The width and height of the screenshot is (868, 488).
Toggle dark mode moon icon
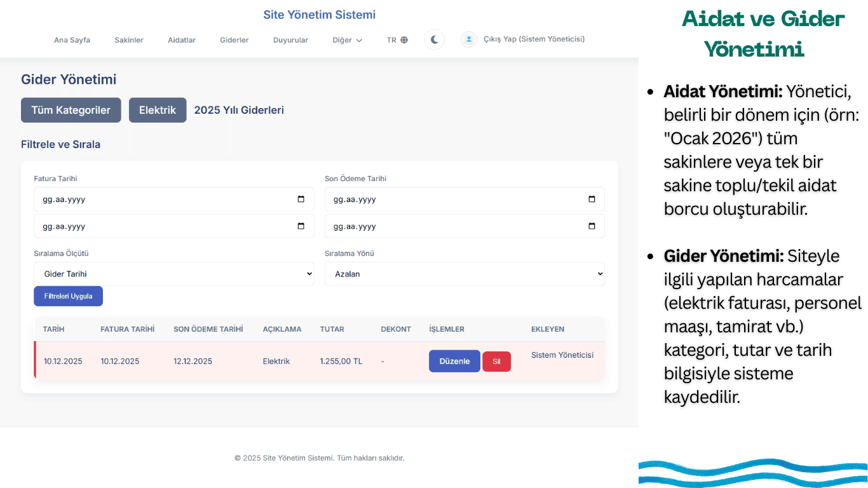(434, 39)
